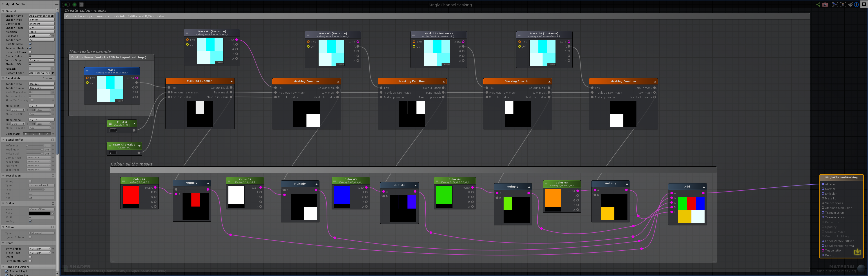Open the Shader Type dropdown
868x276 pixels.
(x=41, y=20)
